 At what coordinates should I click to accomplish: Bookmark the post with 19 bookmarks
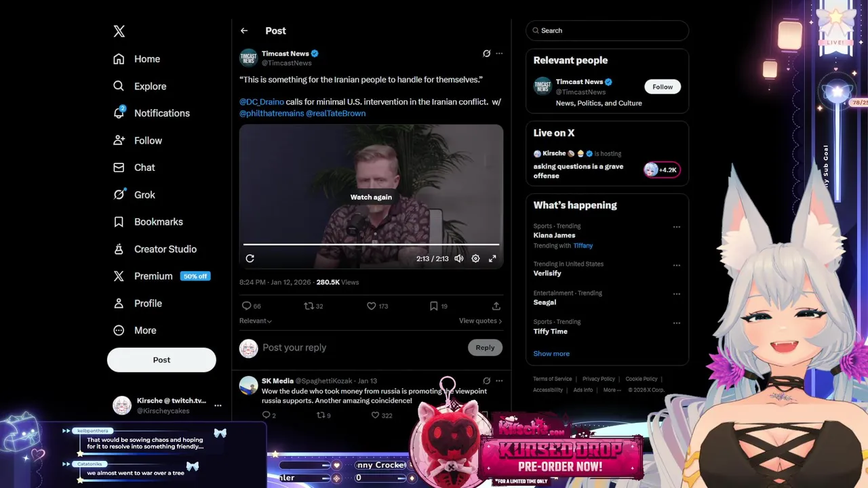click(433, 306)
